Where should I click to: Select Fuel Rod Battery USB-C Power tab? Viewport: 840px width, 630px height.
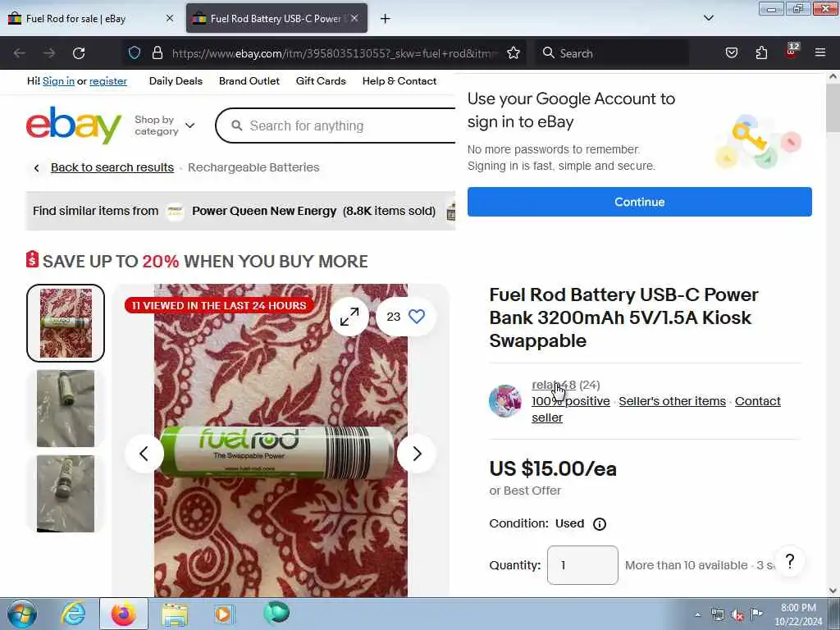tap(276, 18)
